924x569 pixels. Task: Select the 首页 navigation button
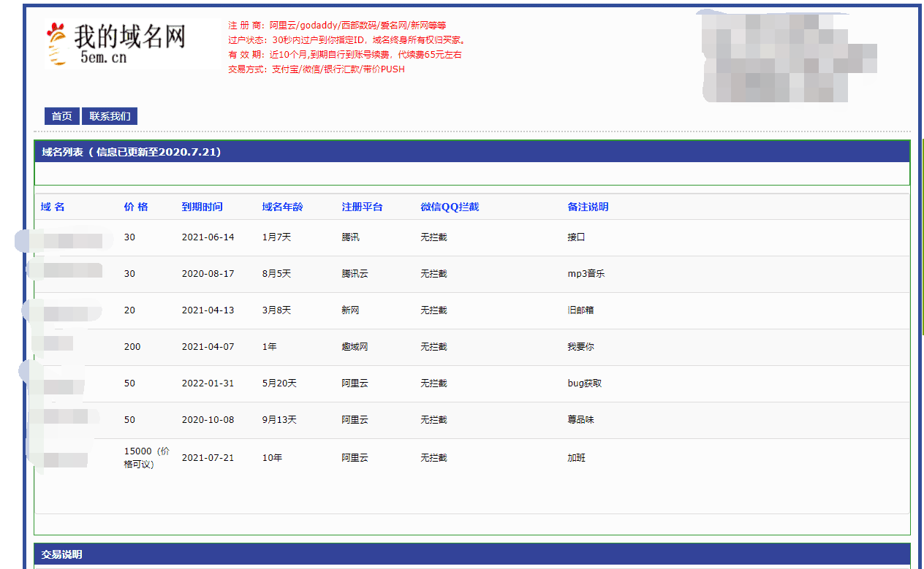pyautogui.click(x=61, y=115)
